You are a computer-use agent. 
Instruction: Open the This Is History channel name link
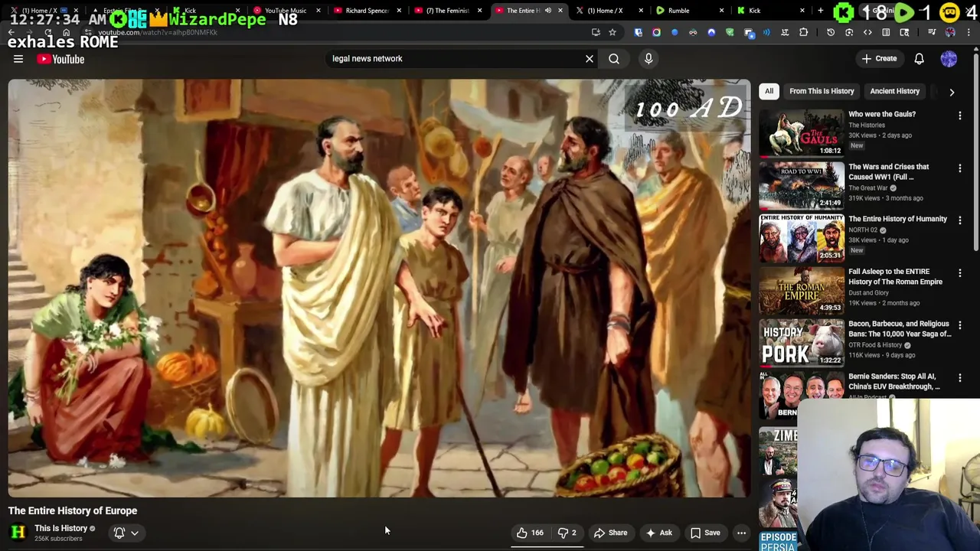pyautogui.click(x=60, y=528)
